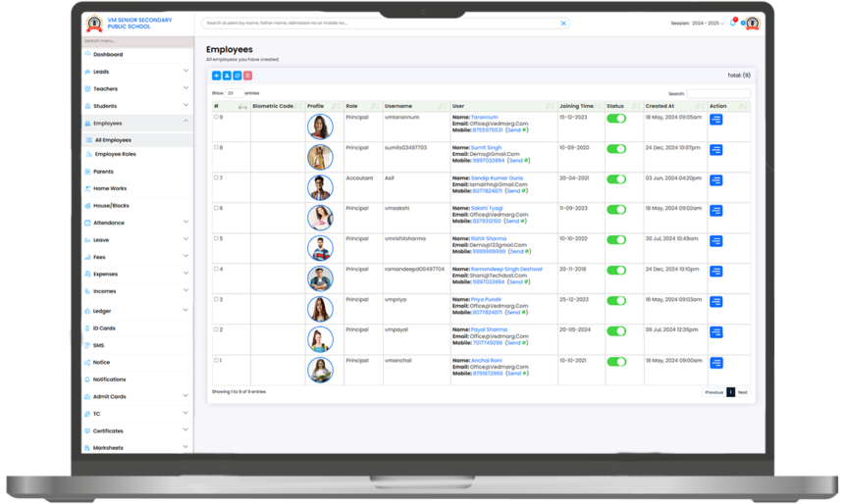Expand the Ledger sidebar menu
Image resolution: width=844 pixels, height=504 pixels.
137,311
